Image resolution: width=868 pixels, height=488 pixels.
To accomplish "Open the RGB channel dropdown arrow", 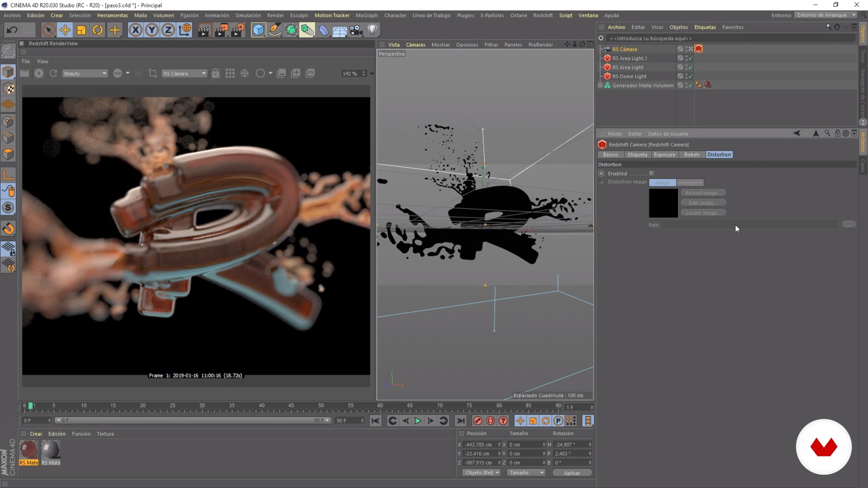I will click(128, 73).
